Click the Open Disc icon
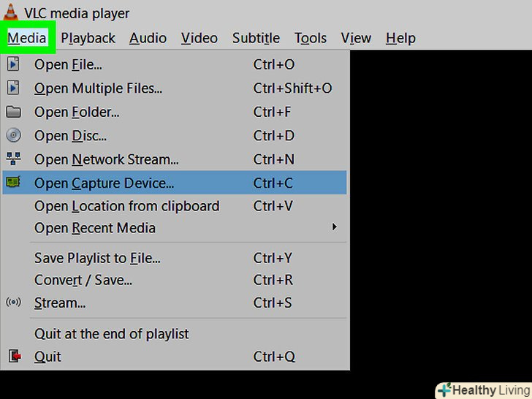Image resolution: width=532 pixels, height=399 pixels. [13, 136]
